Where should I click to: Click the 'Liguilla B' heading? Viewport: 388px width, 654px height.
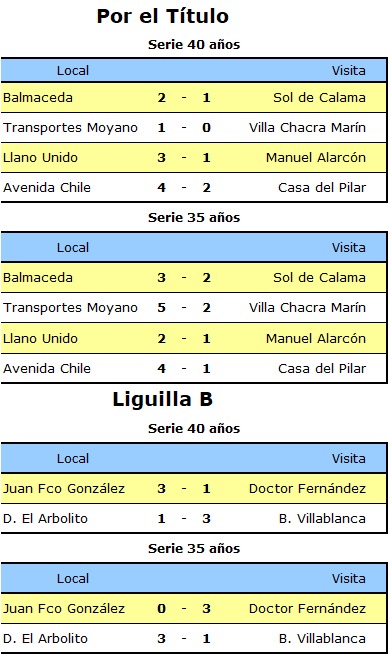[x=163, y=400]
